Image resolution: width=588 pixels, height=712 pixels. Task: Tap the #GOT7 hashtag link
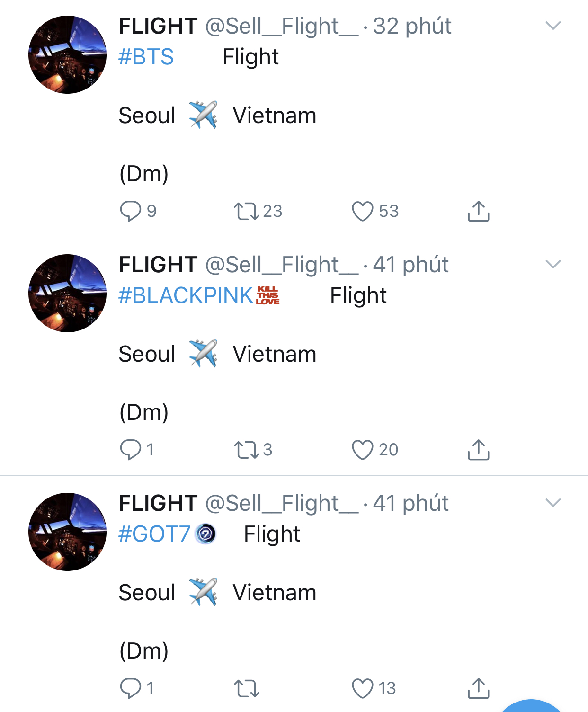pyautogui.click(x=154, y=534)
